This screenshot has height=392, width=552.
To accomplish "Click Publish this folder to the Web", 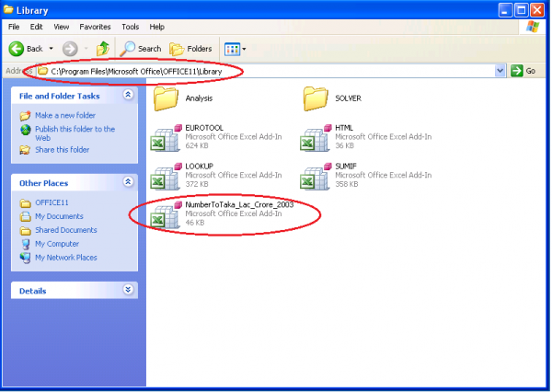I will [x=75, y=133].
